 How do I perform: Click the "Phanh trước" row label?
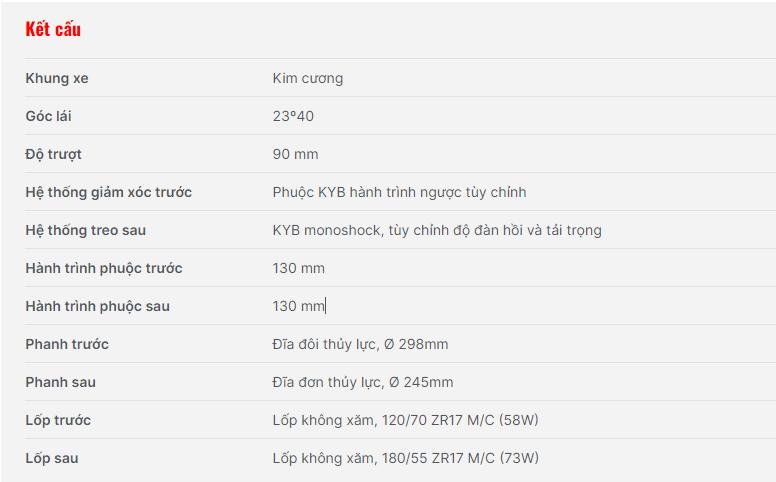(x=67, y=344)
